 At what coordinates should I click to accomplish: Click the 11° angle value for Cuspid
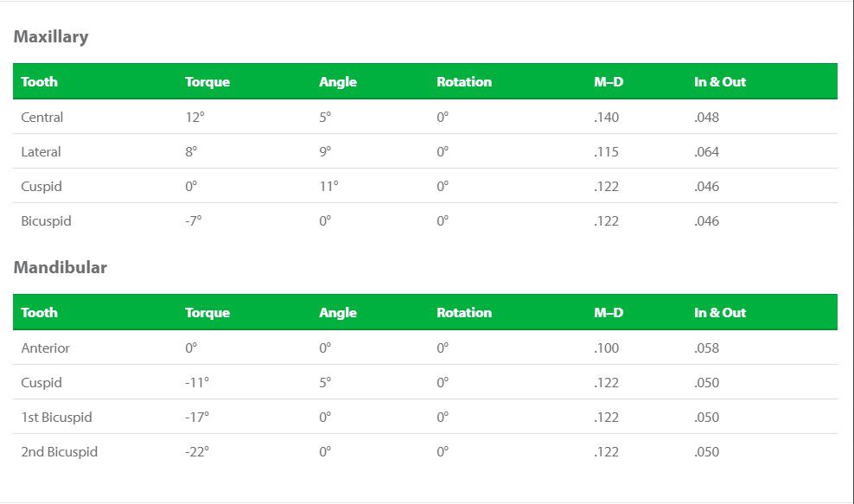click(x=329, y=187)
